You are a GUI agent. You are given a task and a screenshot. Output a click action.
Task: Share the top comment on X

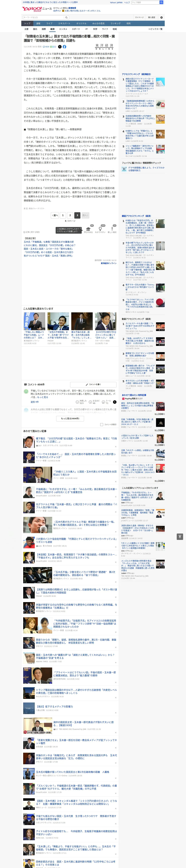click(114, 402)
